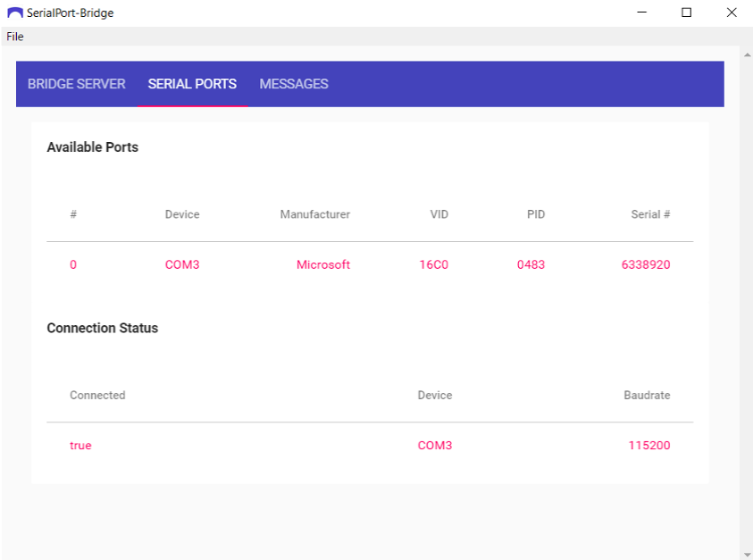Click COM3 in the Available Ports row
Screen dimensions: 753x560
point(182,265)
